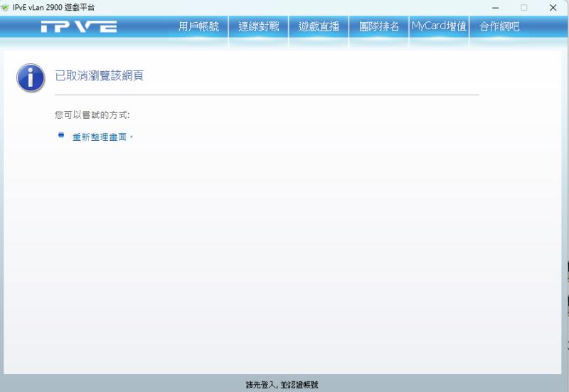Click the 請先登入, 並認證帳號 status text
The width and height of the screenshot is (569, 392).
[282, 385]
